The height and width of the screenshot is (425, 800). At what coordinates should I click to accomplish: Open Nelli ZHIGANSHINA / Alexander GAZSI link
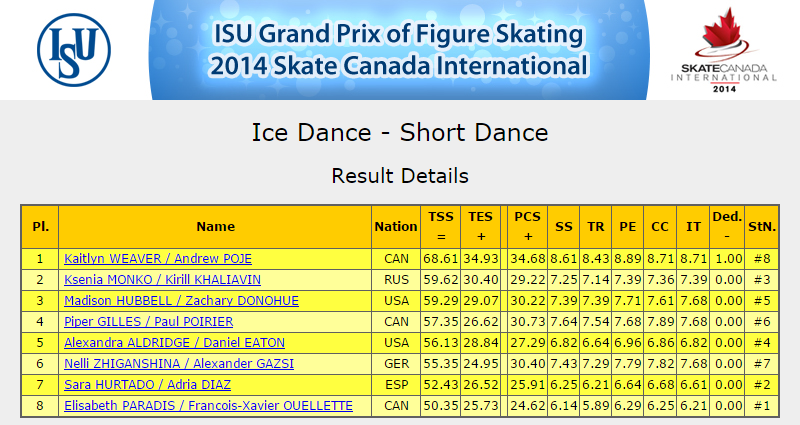pyautogui.click(x=179, y=363)
